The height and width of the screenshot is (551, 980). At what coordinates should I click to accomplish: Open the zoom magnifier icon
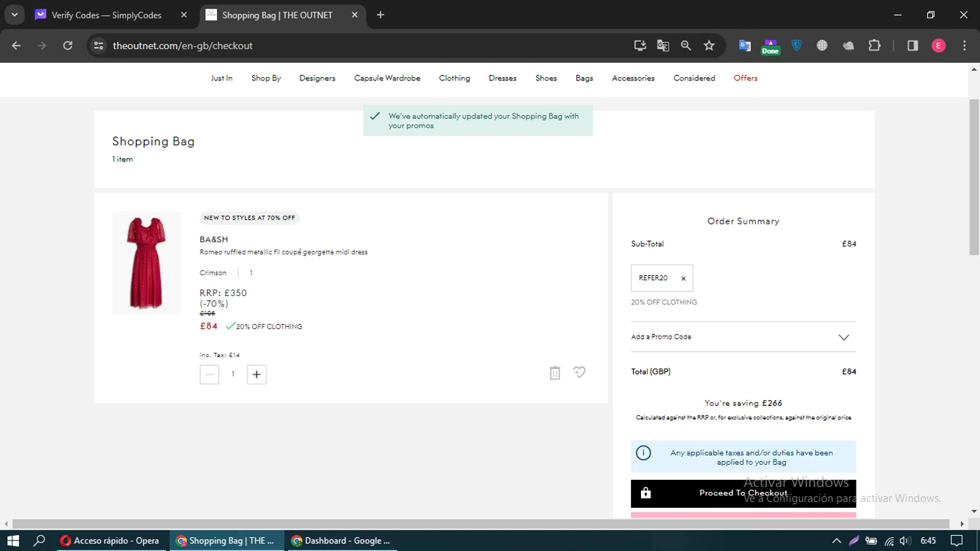(686, 46)
